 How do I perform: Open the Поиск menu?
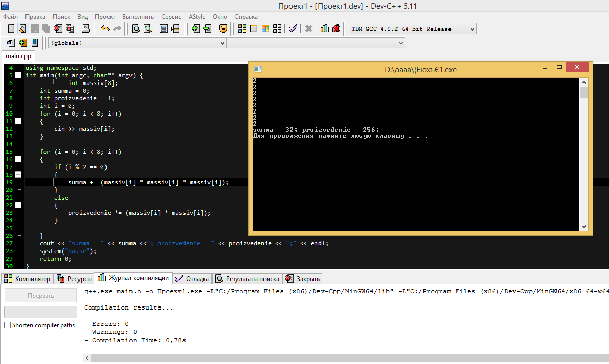(61, 17)
